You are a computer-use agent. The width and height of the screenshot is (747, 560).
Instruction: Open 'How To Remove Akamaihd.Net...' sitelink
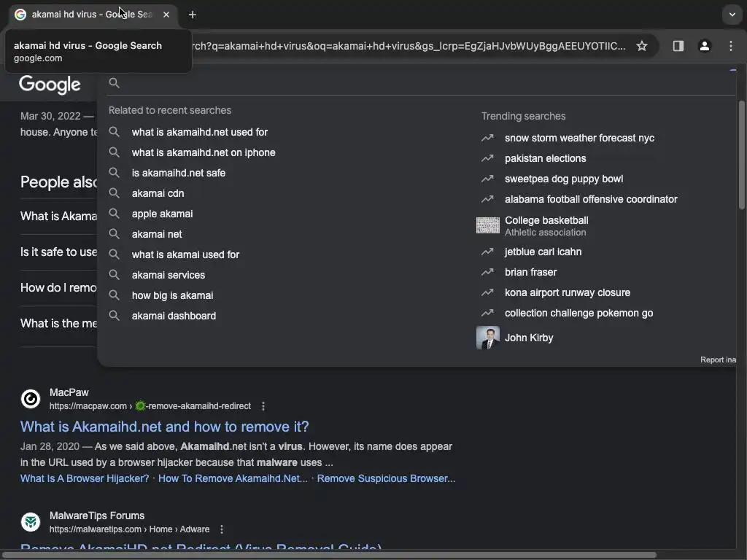pos(233,478)
